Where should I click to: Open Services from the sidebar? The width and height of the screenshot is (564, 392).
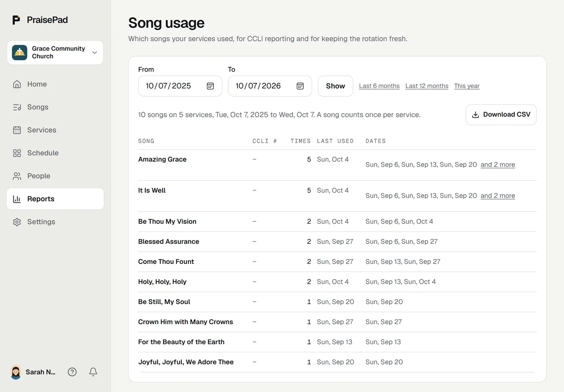pyautogui.click(x=55, y=130)
